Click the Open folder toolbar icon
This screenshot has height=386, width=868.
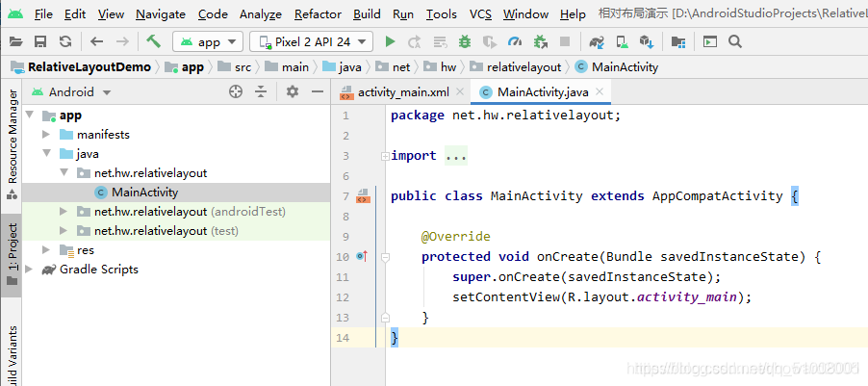[16, 41]
